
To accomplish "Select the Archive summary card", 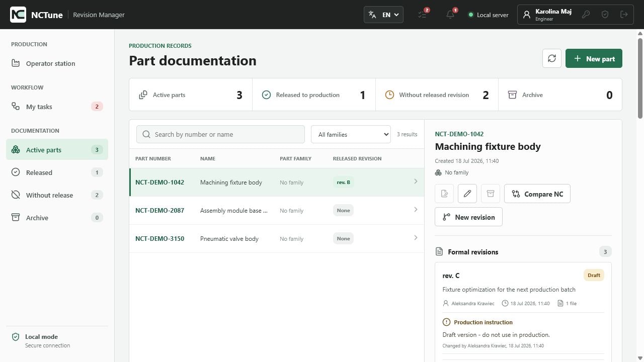I will point(560,95).
